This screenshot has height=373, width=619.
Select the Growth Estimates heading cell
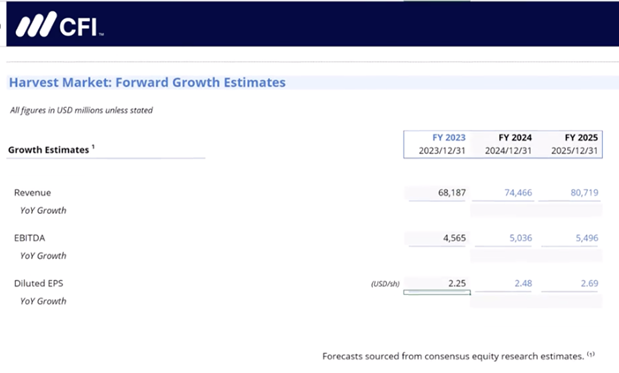pyautogui.click(x=51, y=150)
